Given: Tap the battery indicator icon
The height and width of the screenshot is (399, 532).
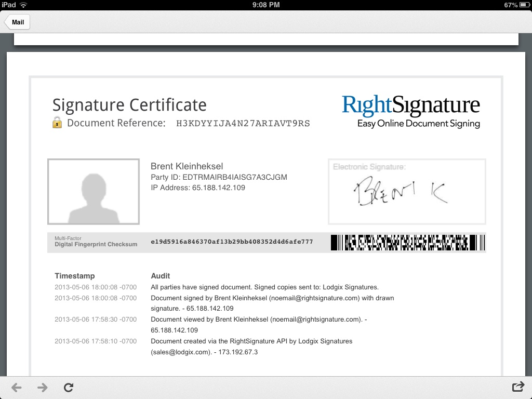Looking at the screenshot, I should [x=525, y=5].
